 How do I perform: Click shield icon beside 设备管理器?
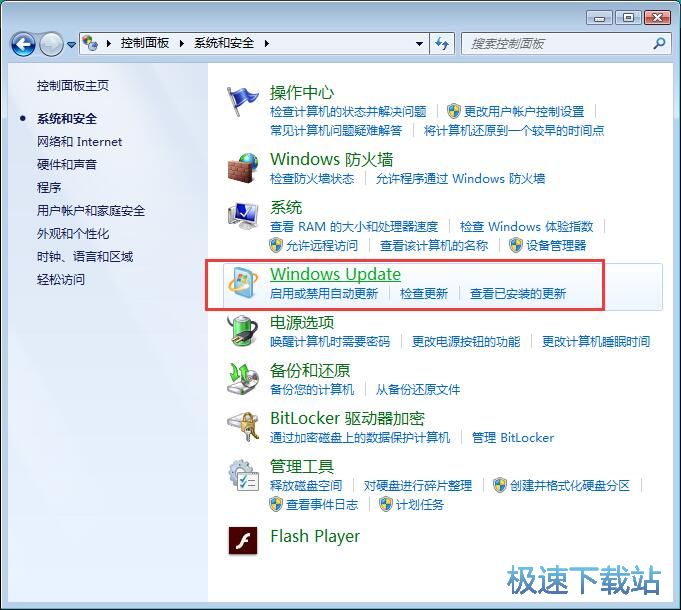(516, 245)
